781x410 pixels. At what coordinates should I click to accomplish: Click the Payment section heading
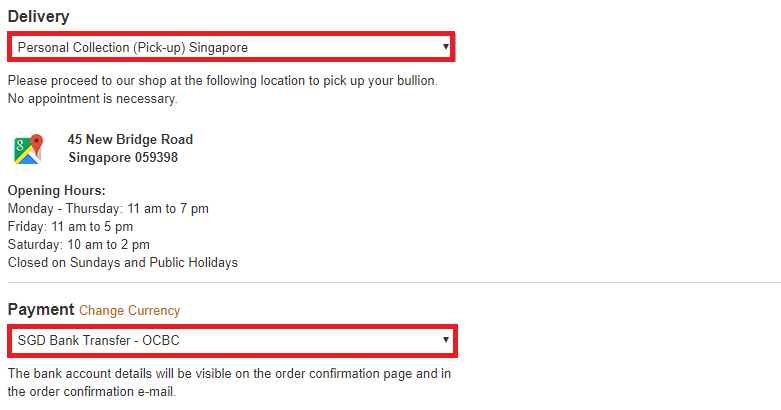coord(41,309)
